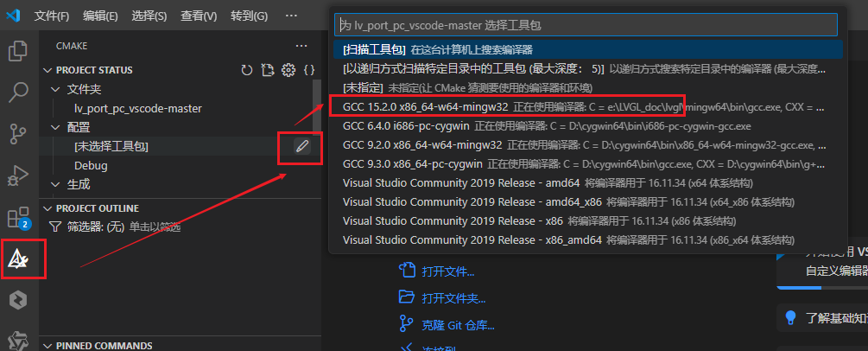Screen dimensions: 868x351
Task: Click the 筛选器: (无) filter row
Action: (180, 227)
